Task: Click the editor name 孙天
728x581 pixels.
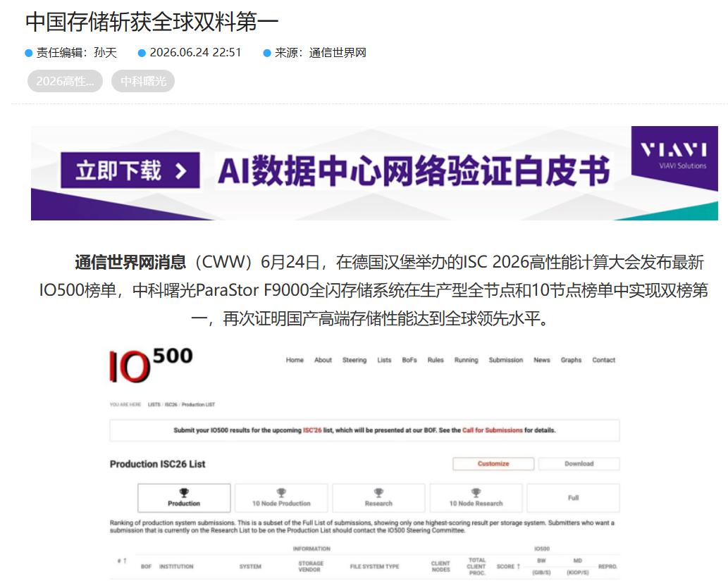Action: point(106,52)
